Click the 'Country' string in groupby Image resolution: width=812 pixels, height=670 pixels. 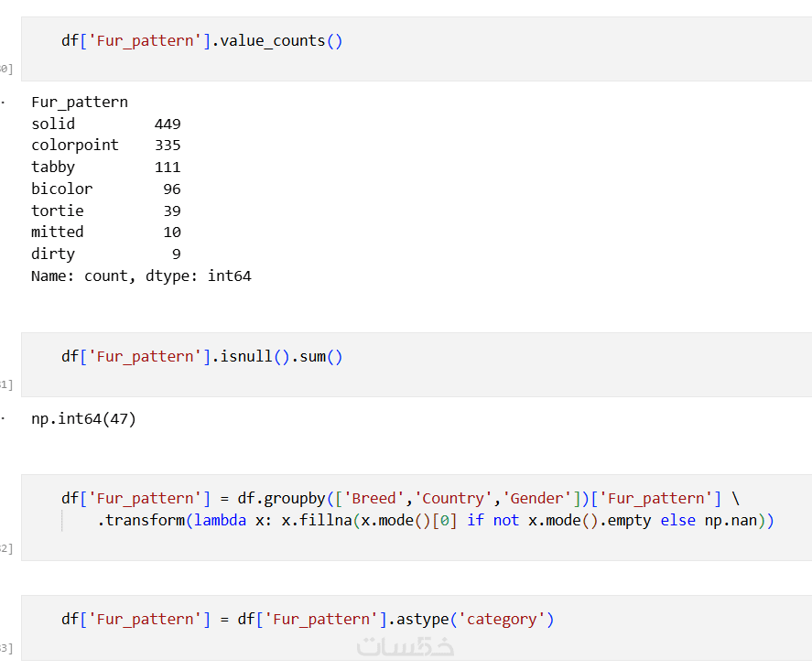click(x=453, y=498)
